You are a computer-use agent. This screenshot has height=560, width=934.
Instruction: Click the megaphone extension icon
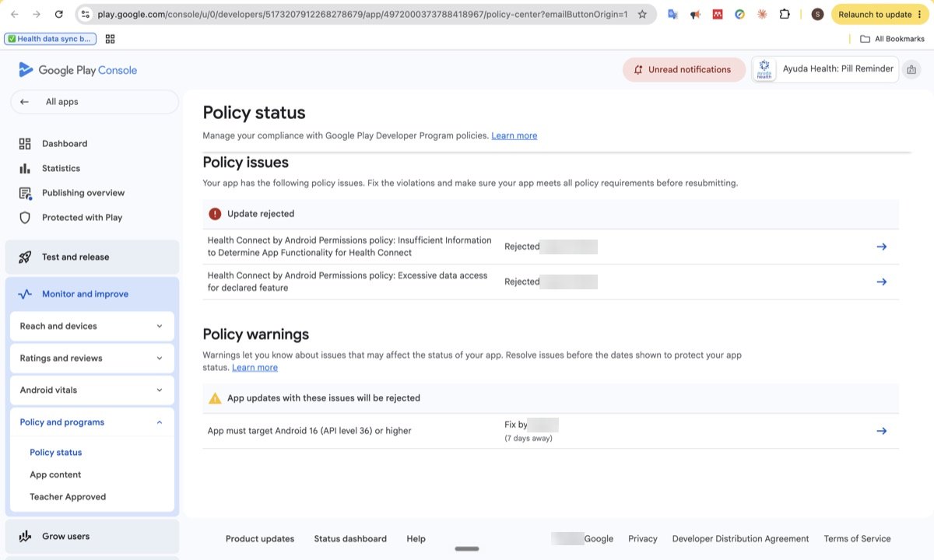(696, 14)
